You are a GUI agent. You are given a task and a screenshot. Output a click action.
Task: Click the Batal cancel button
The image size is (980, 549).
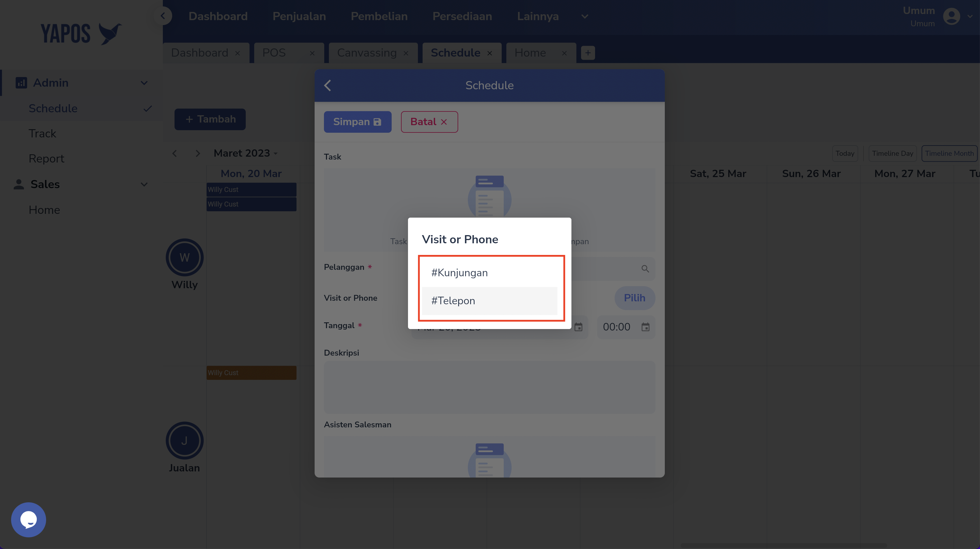429,122
